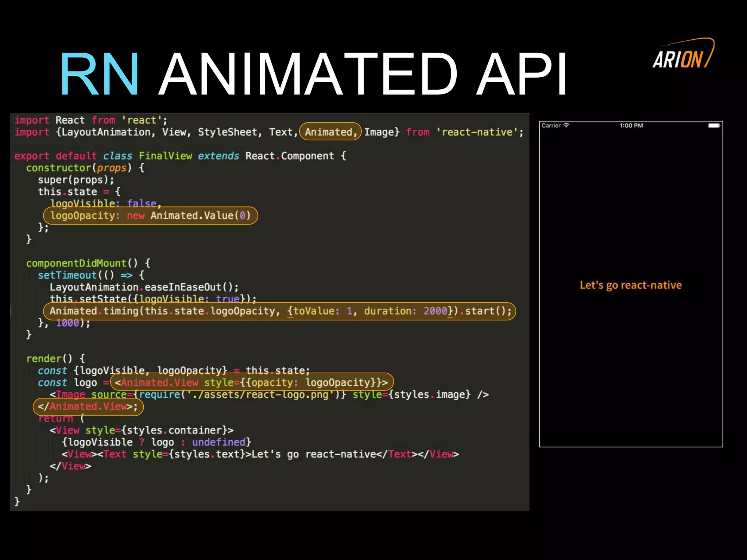The height and width of the screenshot is (560, 747).
Task: Click the 'render() {' line
Action: (x=55, y=359)
